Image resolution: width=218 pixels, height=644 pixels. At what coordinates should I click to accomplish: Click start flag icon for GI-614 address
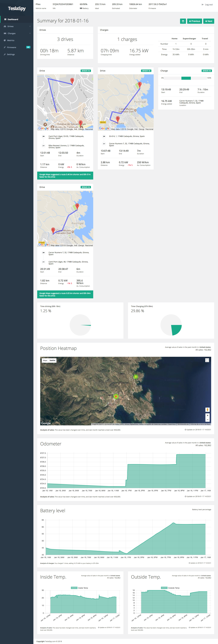tap(104, 136)
